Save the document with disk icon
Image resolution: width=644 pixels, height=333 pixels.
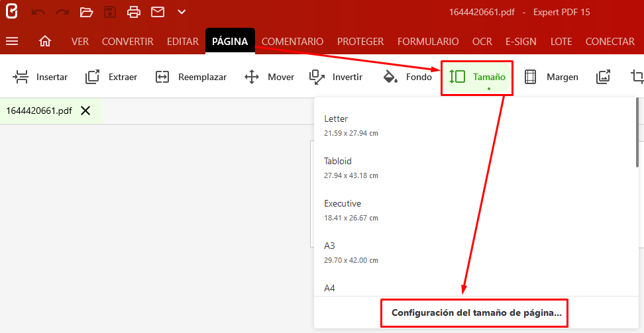[110, 13]
